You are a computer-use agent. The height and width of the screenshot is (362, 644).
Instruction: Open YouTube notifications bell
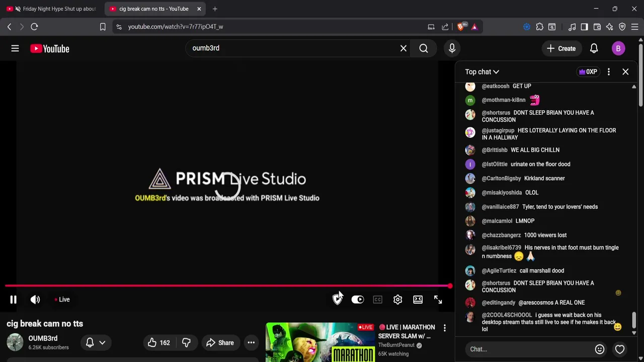tap(594, 48)
